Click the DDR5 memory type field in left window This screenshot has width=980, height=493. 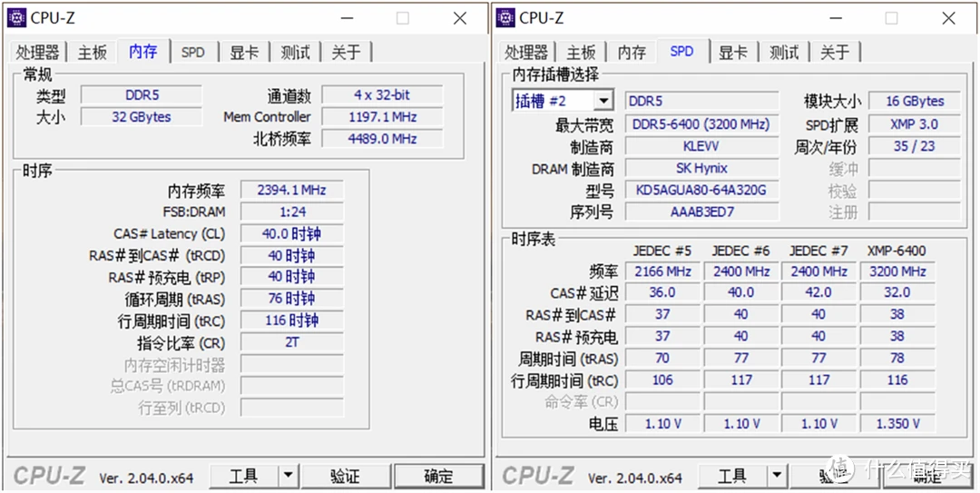tap(142, 95)
